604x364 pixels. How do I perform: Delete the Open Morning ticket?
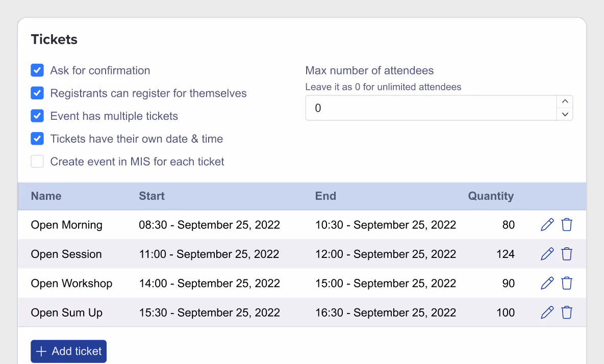coord(567,225)
